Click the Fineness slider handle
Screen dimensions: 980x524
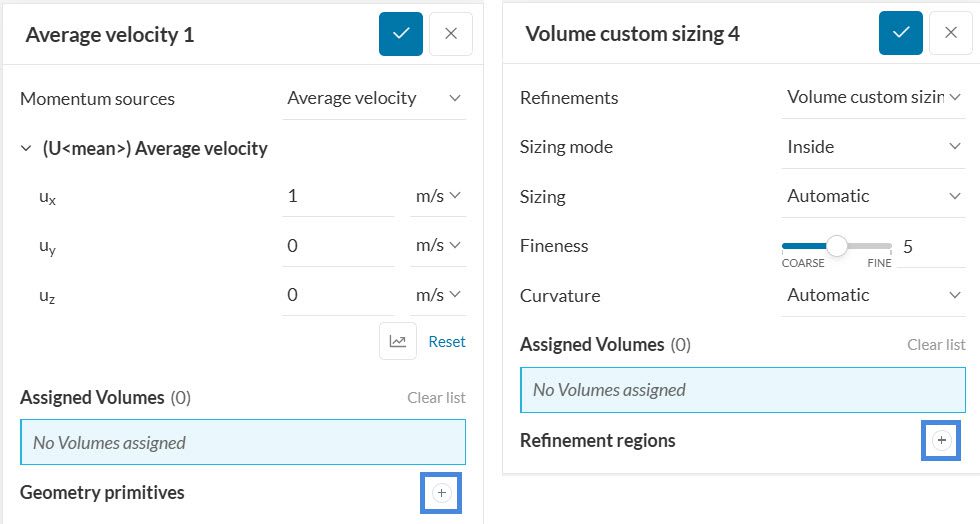click(x=837, y=246)
